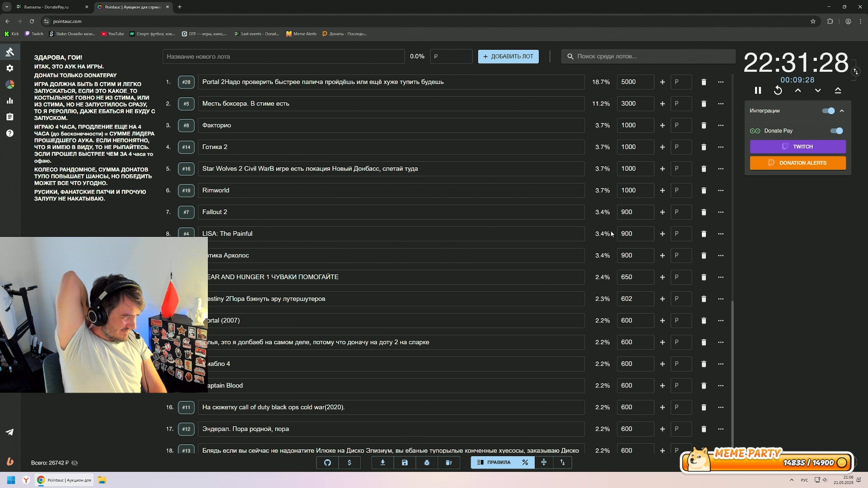Connect the purple TWITCH button

(x=798, y=146)
